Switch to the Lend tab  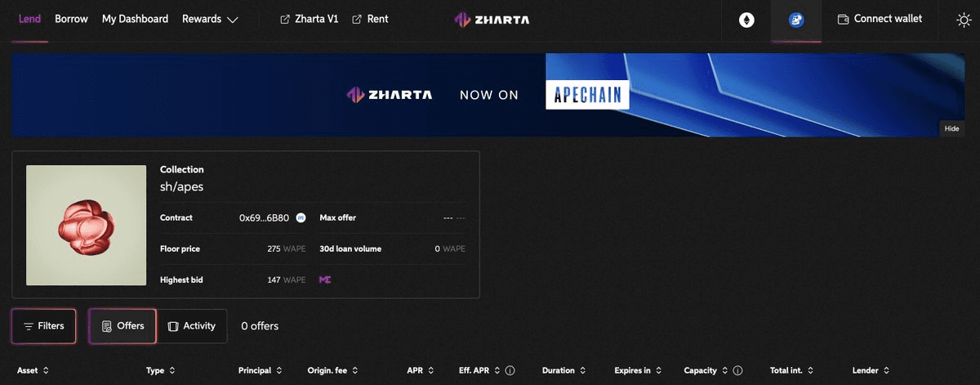coord(29,19)
